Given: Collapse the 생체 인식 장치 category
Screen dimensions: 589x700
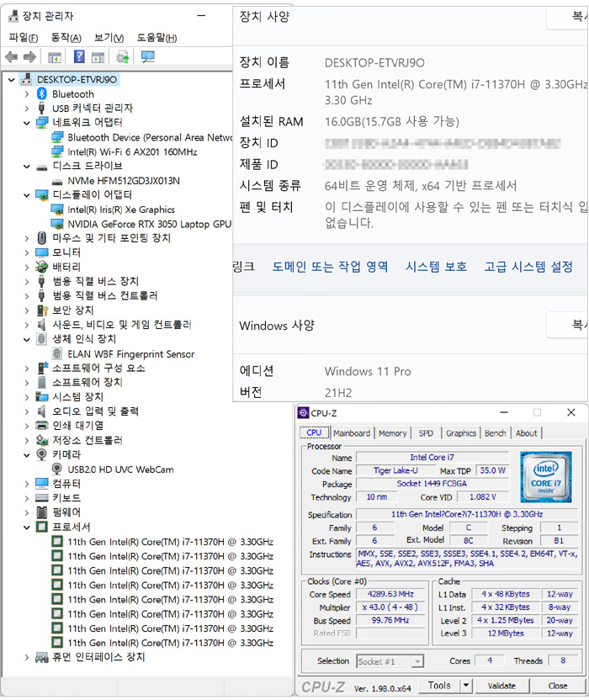Looking at the screenshot, I should (x=27, y=340).
